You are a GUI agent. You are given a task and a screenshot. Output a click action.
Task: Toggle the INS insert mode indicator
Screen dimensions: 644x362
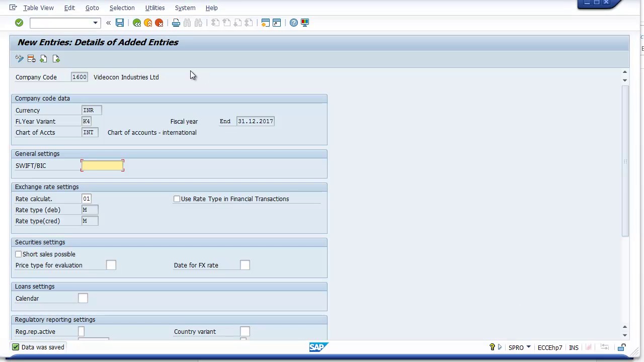pos(574,347)
